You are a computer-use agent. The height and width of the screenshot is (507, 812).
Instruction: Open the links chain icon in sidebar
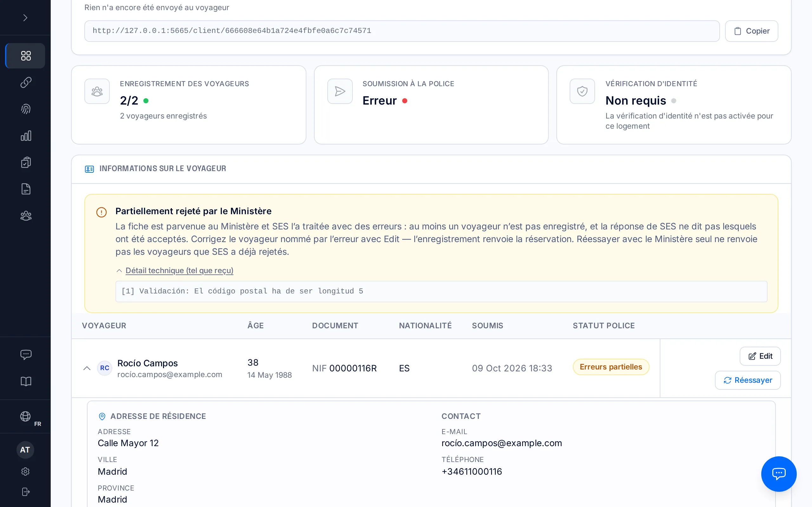[x=25, y=82]
